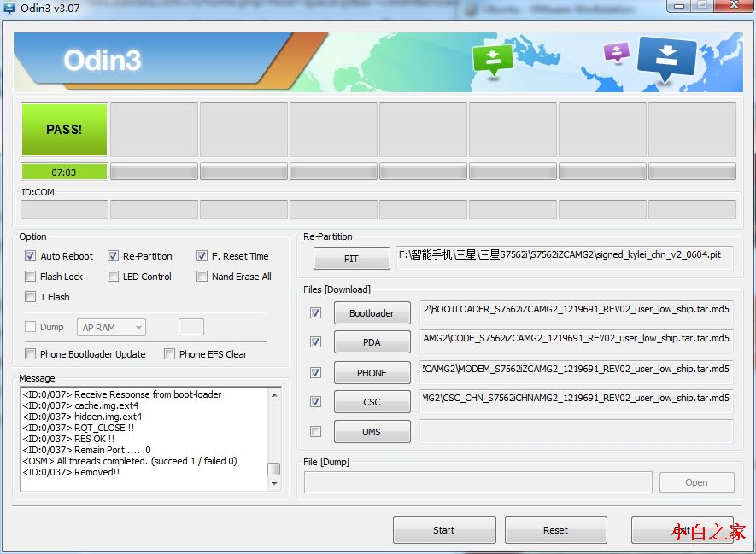This screenshot has width=756, height=554.
Task: Click the 'cache.img.ext4' log line
Action: [x=80, y=405]
